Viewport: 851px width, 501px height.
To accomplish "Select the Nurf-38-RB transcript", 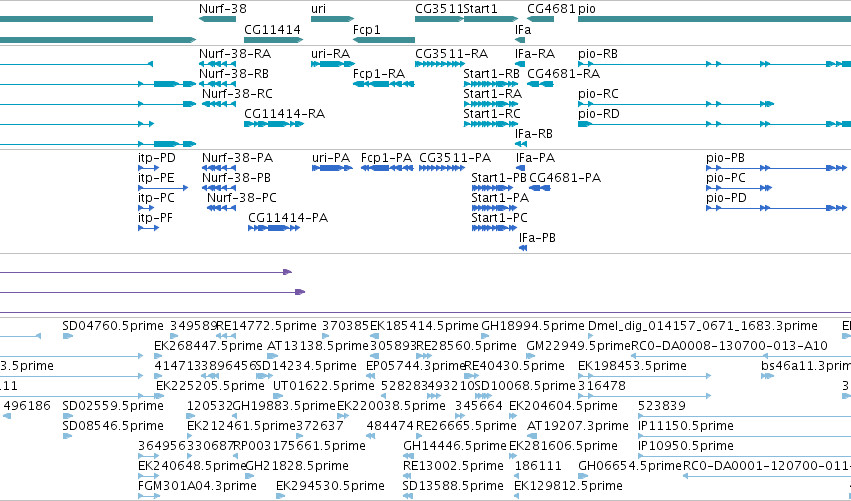I will coord(218,84).
